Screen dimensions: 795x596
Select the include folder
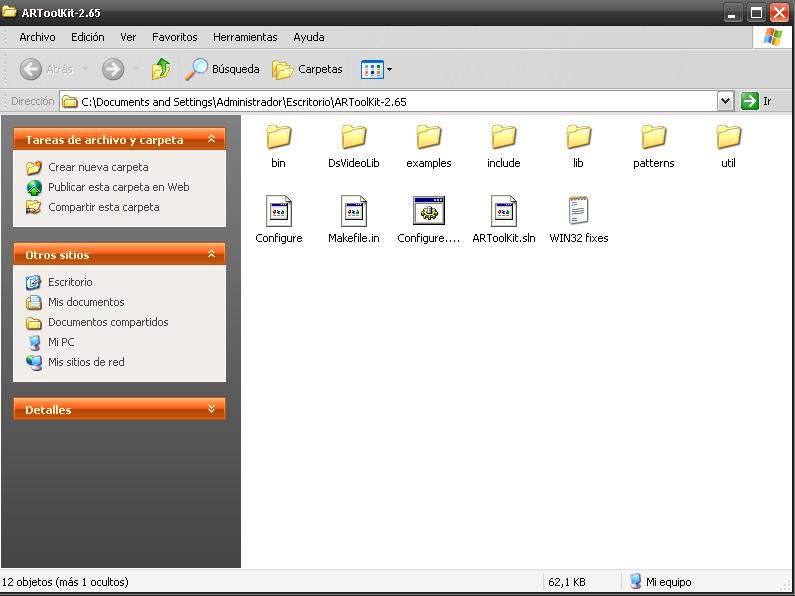[503, 146]
